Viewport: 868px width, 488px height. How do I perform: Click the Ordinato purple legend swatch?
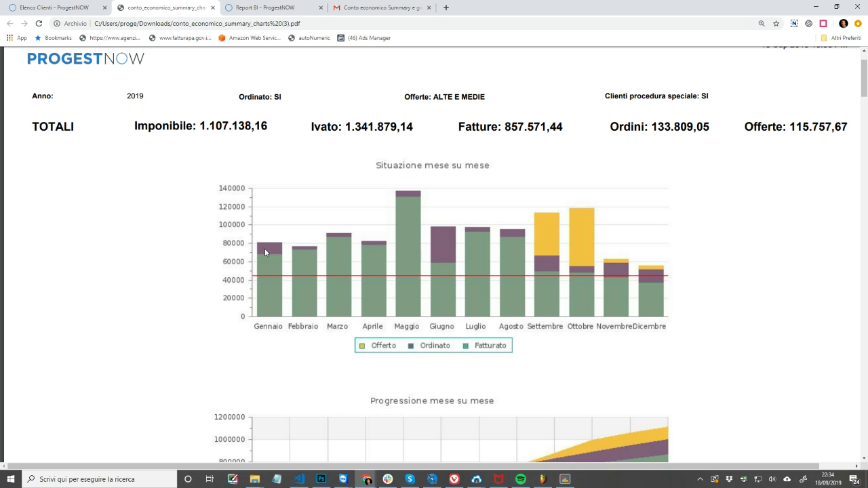tap(411, 346)
